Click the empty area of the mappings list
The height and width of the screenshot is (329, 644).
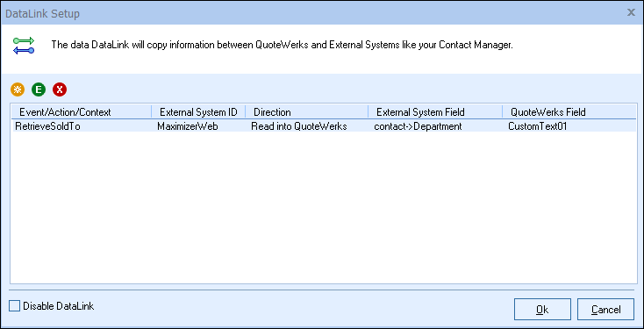point(324,207)
